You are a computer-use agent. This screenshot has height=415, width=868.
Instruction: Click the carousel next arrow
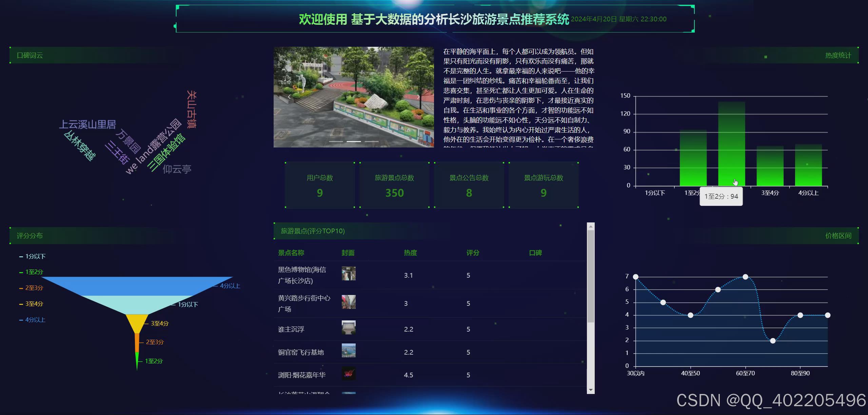[418, 97]
